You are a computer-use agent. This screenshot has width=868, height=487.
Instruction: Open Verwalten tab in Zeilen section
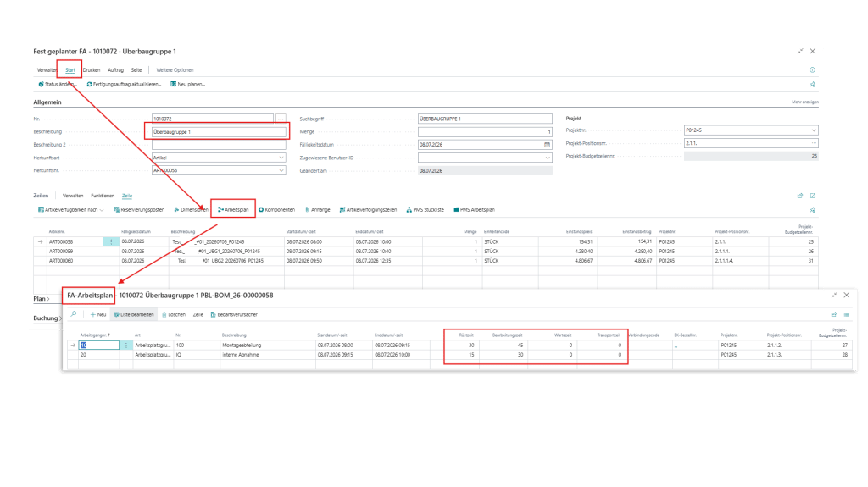pyautogui.click(x=73, y=196)
